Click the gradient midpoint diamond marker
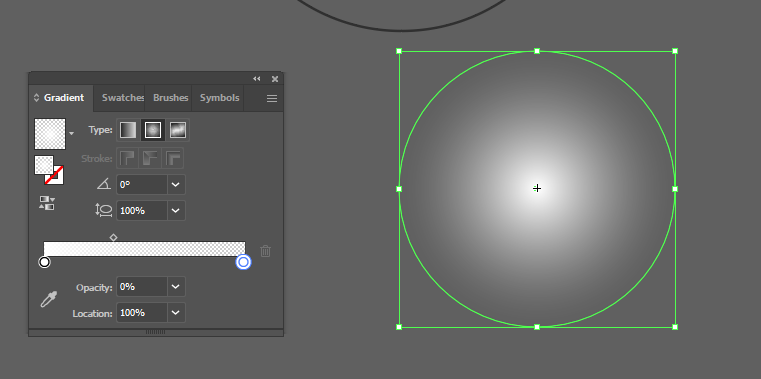Screen dimensions: 761x379 click(113, 237)
